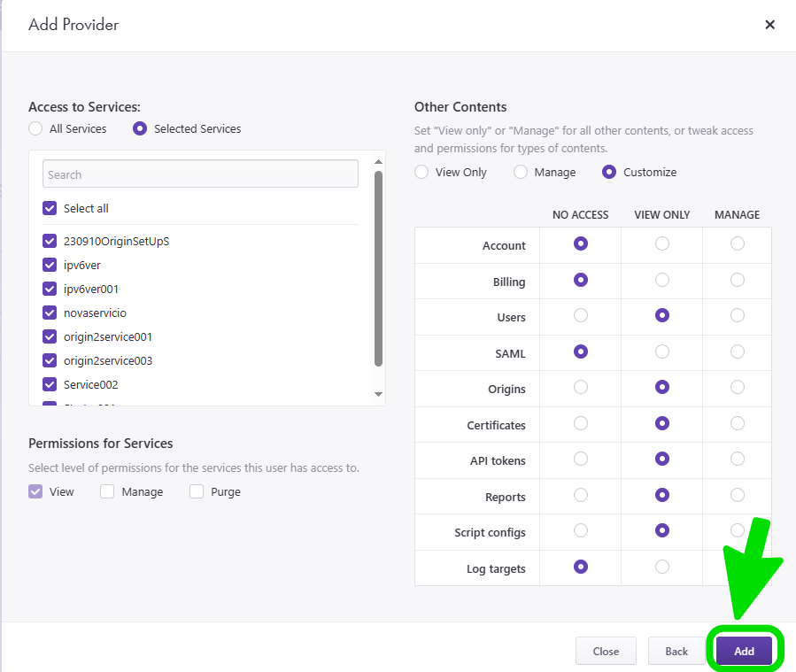The image size is (796, 672).
Task: Set Log targets to View Only
Action: click(x=662, y=567)
